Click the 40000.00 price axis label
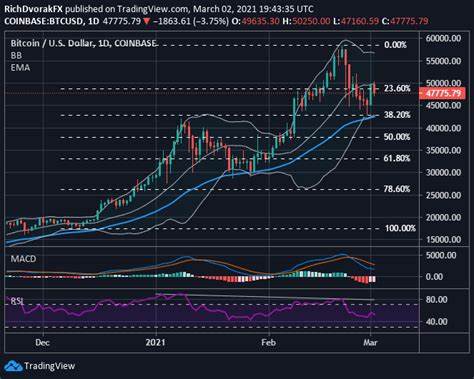 (443, 128)
